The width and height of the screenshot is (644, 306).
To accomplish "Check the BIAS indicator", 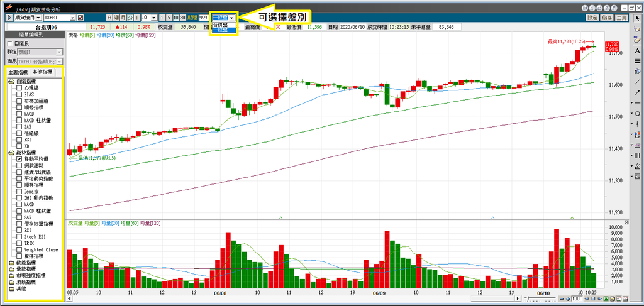I will pos(19,94).
